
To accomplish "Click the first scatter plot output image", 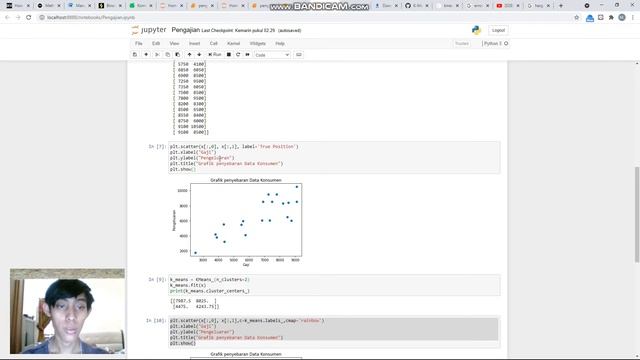I will click(237, 222).
